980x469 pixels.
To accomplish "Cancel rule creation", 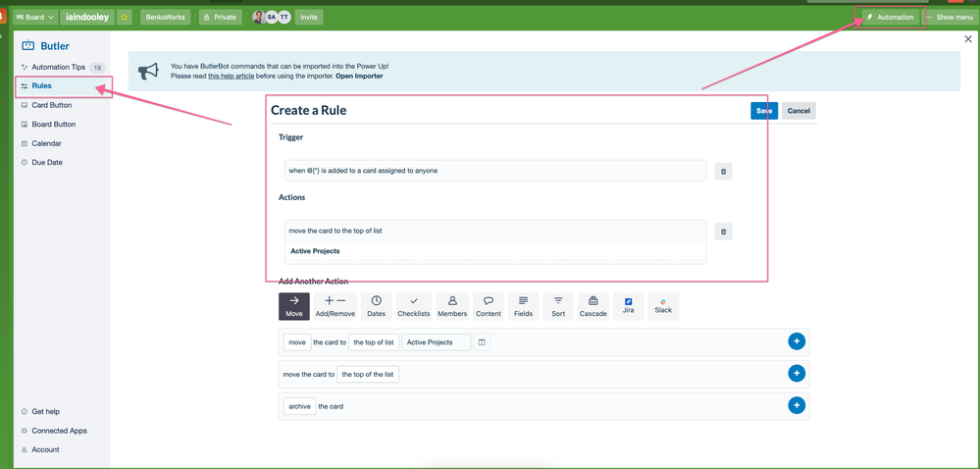I will point(799,111).
